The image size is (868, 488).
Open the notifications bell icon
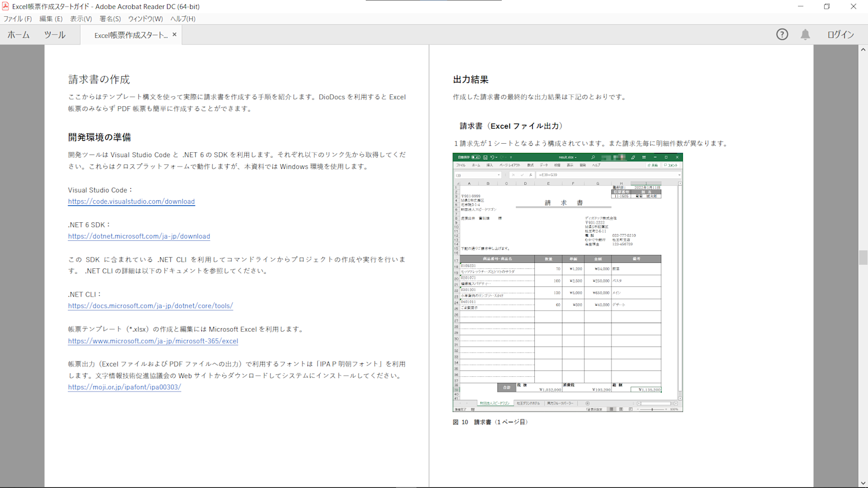click(805, 34)
